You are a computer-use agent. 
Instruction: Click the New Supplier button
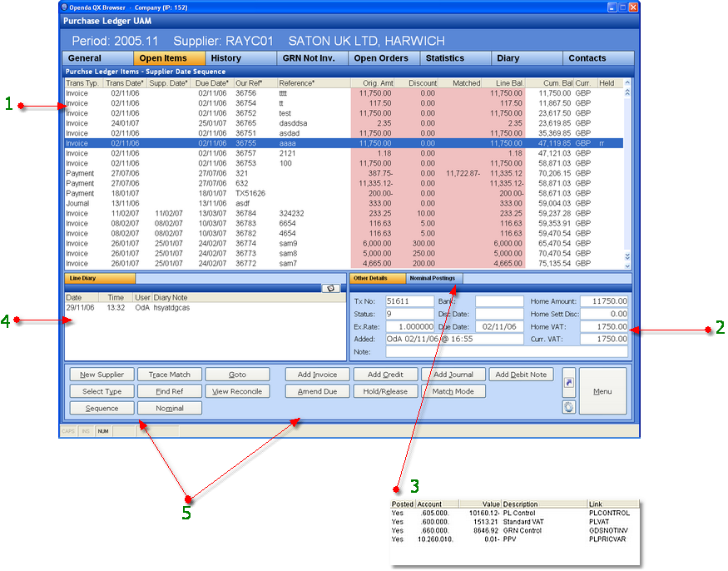click(x=102, y=375)
